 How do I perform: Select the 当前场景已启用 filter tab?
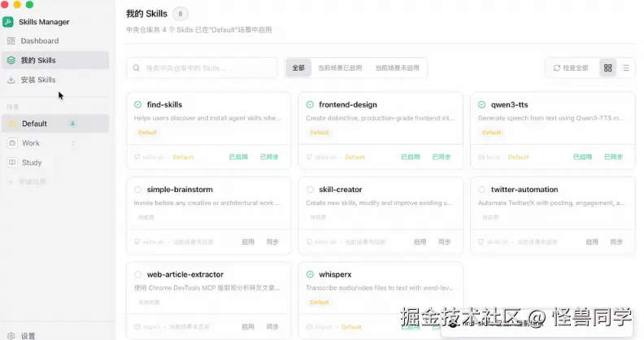(x=340, y=68)
